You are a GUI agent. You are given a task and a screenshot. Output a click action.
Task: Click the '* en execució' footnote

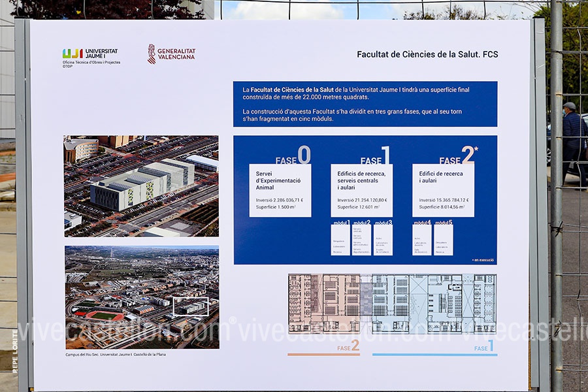click(483, 260)
